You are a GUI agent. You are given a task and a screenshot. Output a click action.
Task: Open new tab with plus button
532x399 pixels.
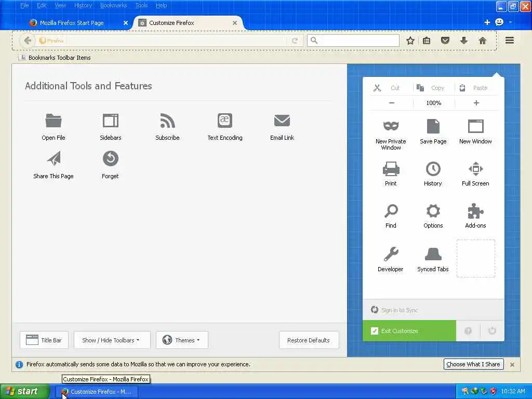[487, 22]
